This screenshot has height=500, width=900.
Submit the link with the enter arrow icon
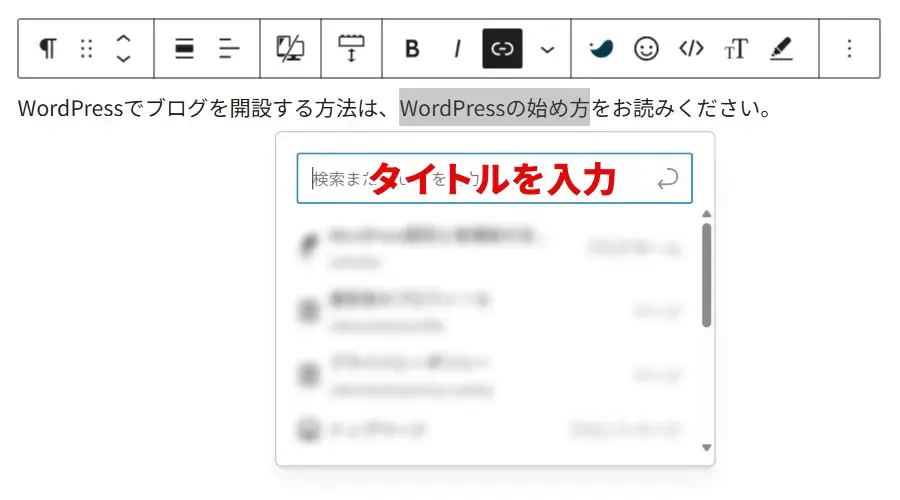pyautogui.click(x=668, y=179)
